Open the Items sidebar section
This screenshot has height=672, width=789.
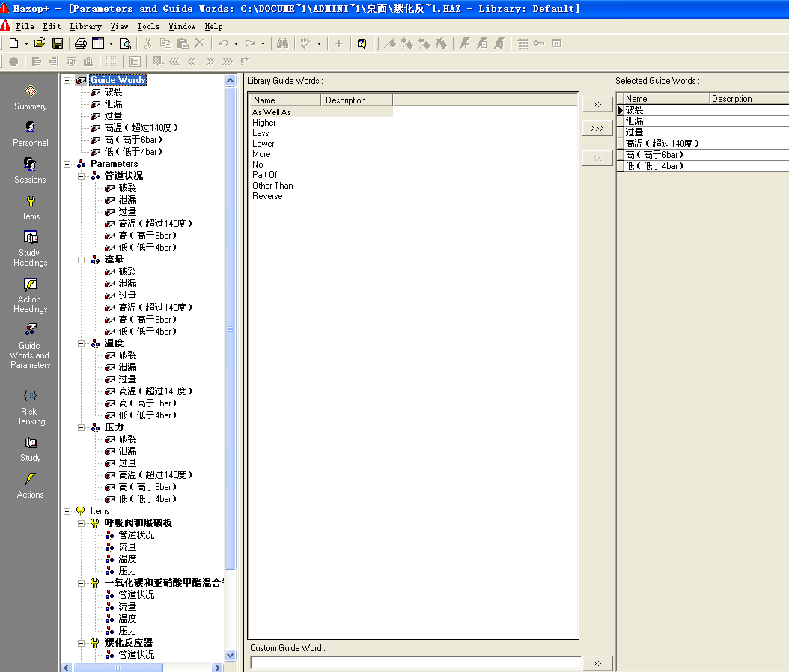30,208
